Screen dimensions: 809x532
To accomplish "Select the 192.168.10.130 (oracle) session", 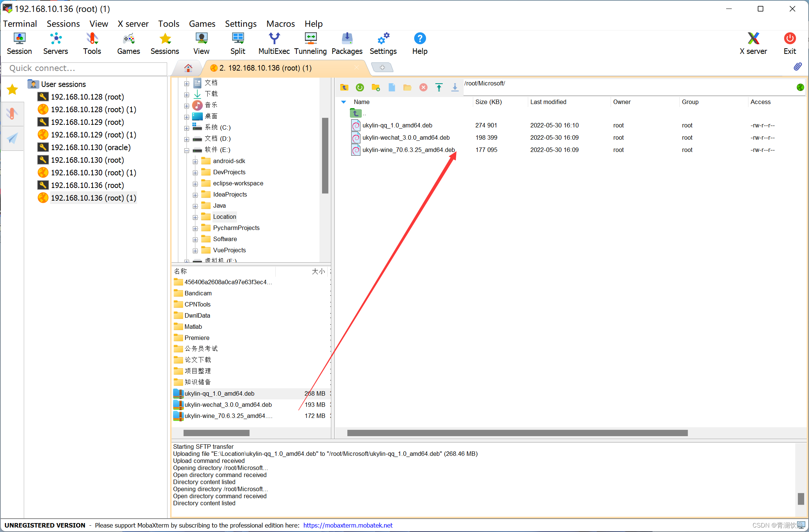I will (90, 147).
